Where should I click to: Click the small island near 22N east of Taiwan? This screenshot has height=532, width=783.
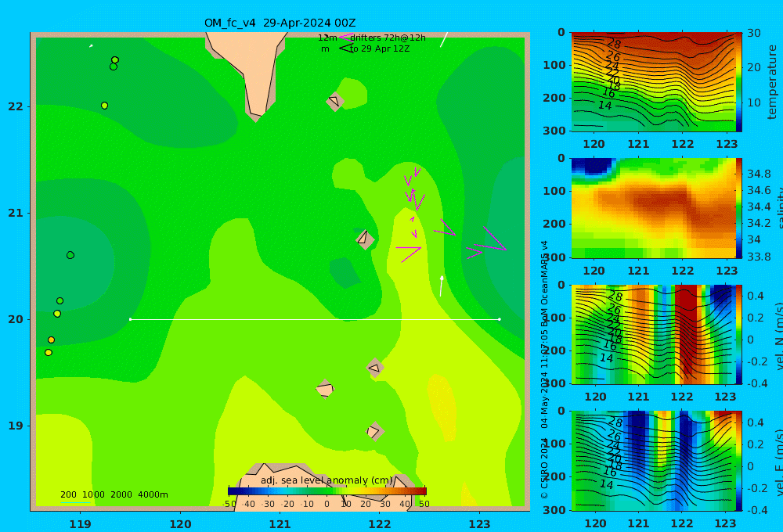pos(334,102)
